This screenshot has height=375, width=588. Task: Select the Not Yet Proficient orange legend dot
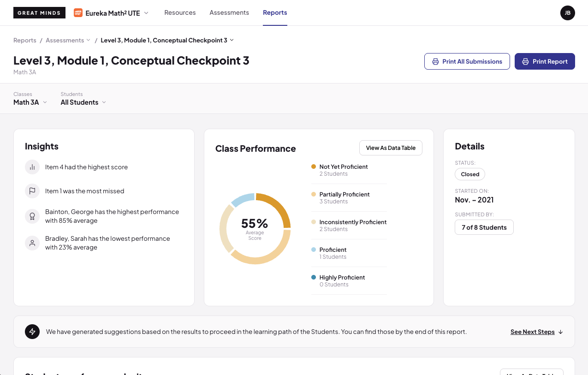[x=314, y=167]
